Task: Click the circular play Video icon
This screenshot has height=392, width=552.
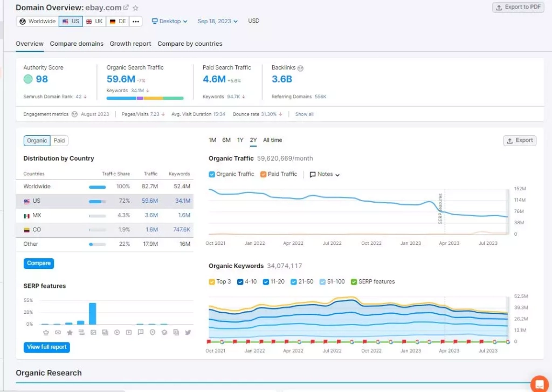Action: pyautogui.click(x=117, y=332)
